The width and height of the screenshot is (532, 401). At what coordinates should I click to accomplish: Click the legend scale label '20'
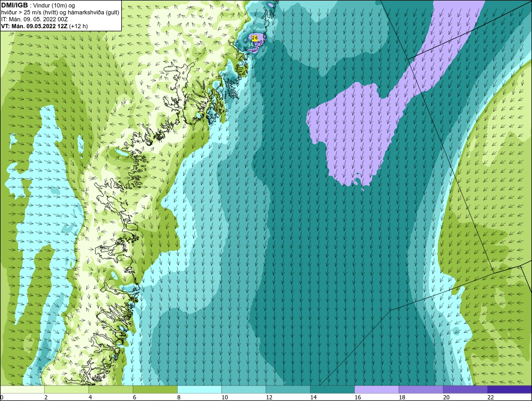click(446, 397)
